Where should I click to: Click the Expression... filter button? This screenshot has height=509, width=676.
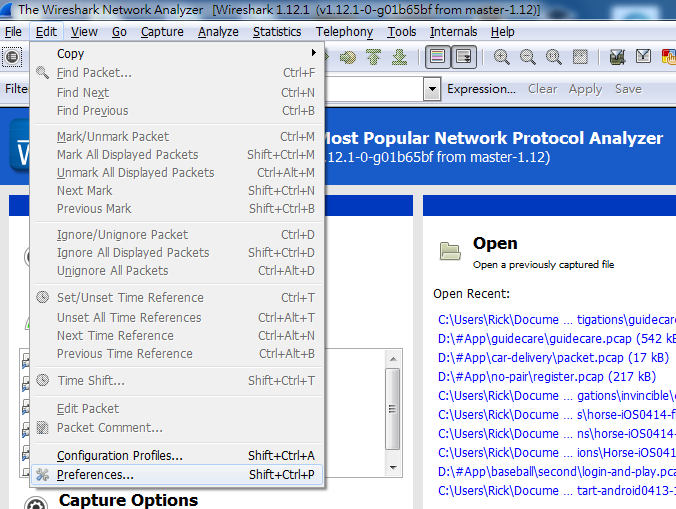(x=481, y=89)
